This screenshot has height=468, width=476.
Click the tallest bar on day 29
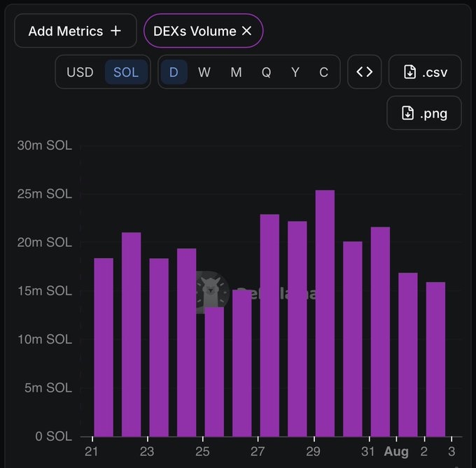click(x=325, y=313)
